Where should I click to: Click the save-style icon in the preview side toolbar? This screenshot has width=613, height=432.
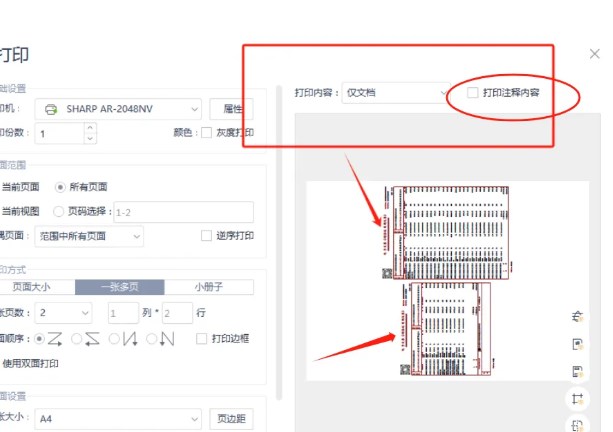pos(577,371)
